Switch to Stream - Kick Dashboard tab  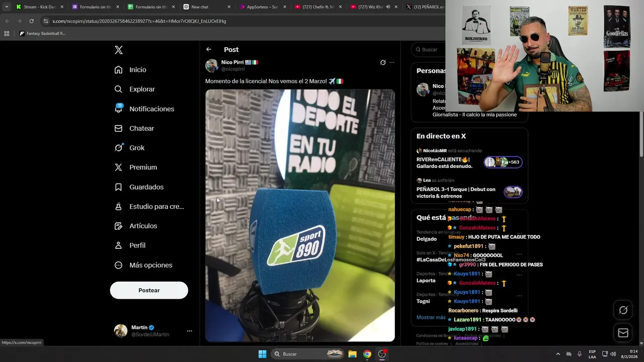(x=39, y=7)
